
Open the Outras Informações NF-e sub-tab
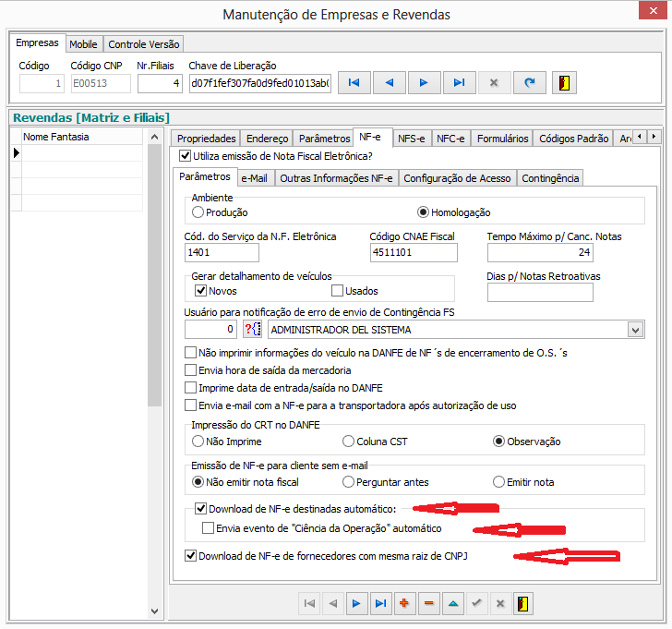click(336, 178)
